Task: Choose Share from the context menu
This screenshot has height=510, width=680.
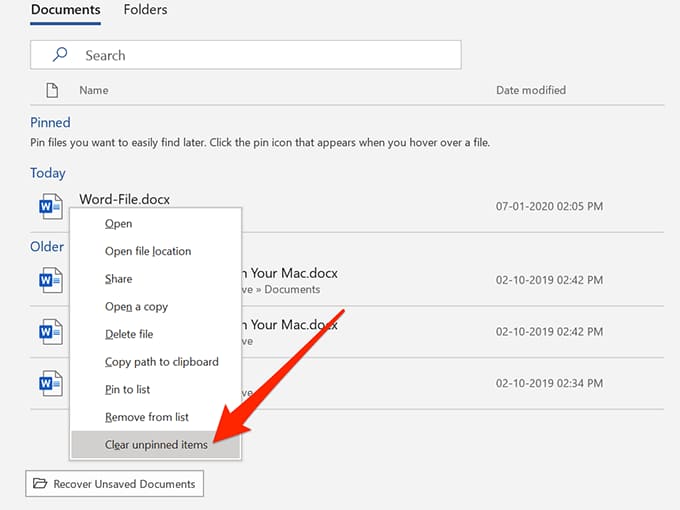Action: [x=118, y=279]
